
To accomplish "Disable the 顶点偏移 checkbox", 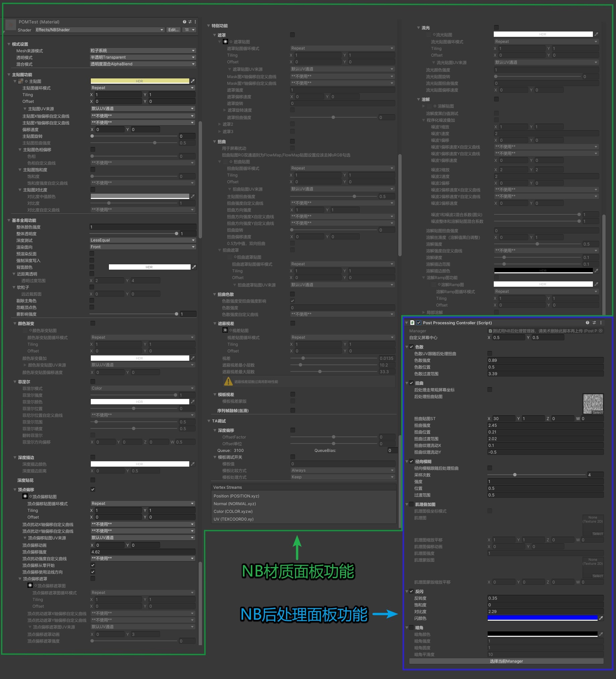I will [x=93, y=489].
